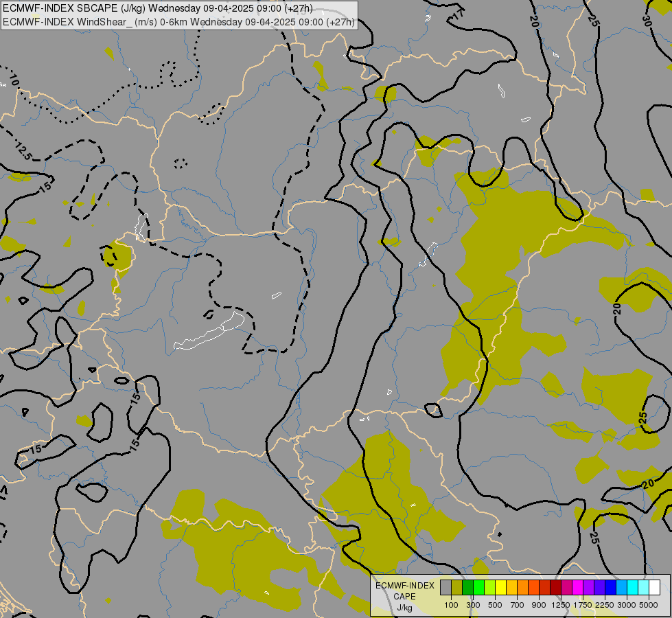Click the pure blue legend swatch
672x618 pixels.
point(611,588)
